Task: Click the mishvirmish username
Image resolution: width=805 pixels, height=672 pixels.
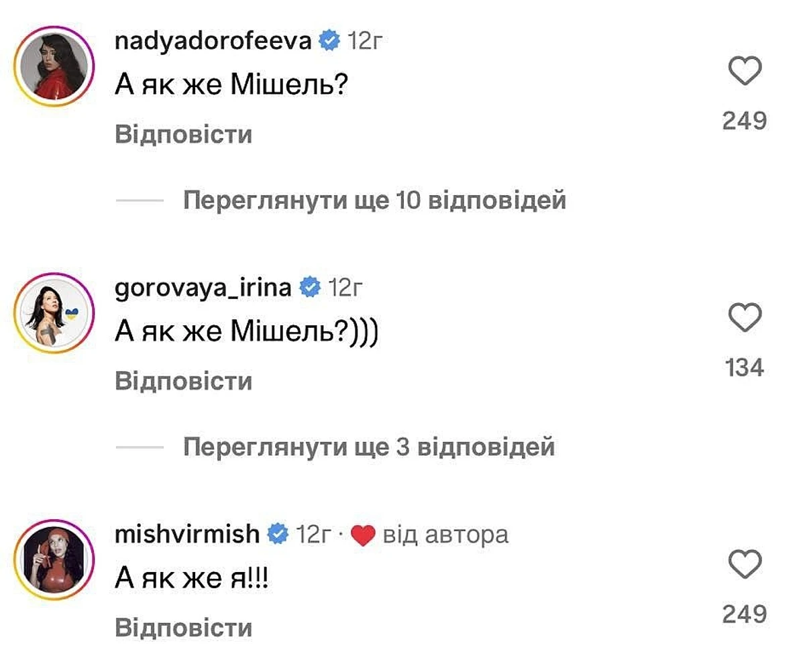Action: (188, 534)
